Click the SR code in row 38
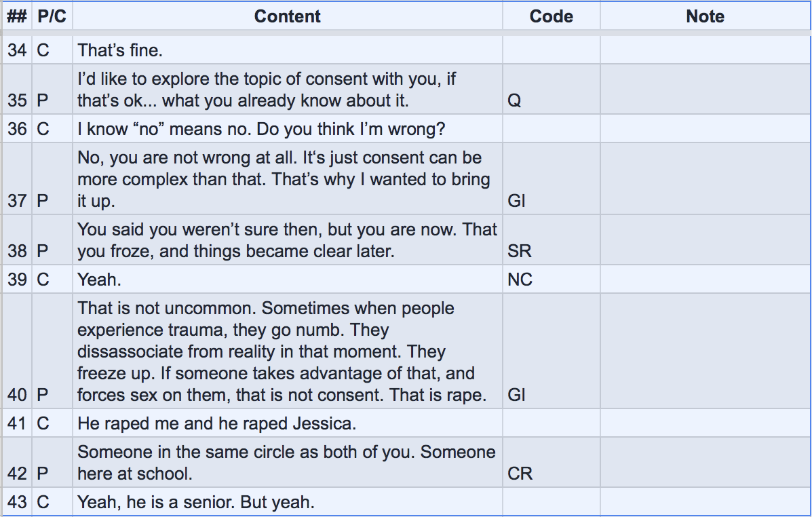The width and height of the screenshot is (812, 517). 519,251
